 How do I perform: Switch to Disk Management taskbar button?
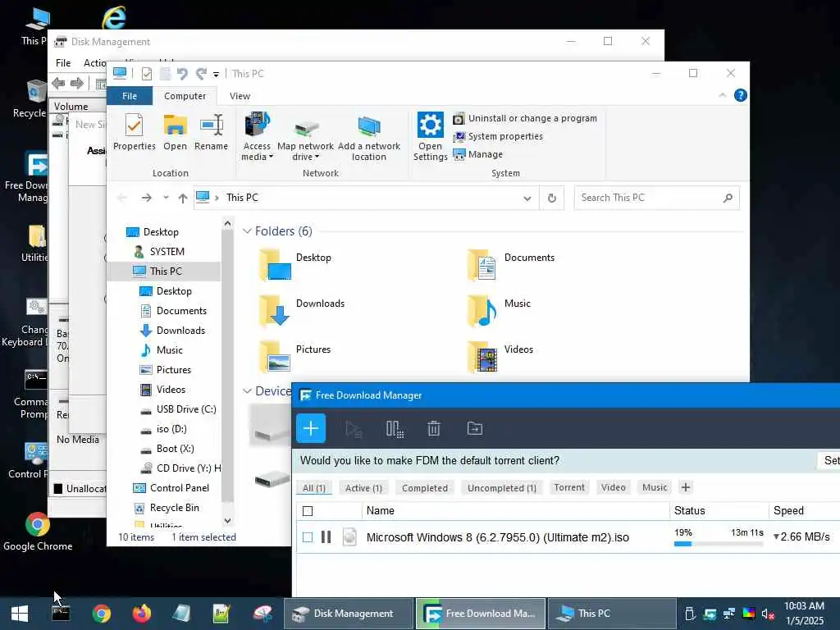[x=348, y=614]
